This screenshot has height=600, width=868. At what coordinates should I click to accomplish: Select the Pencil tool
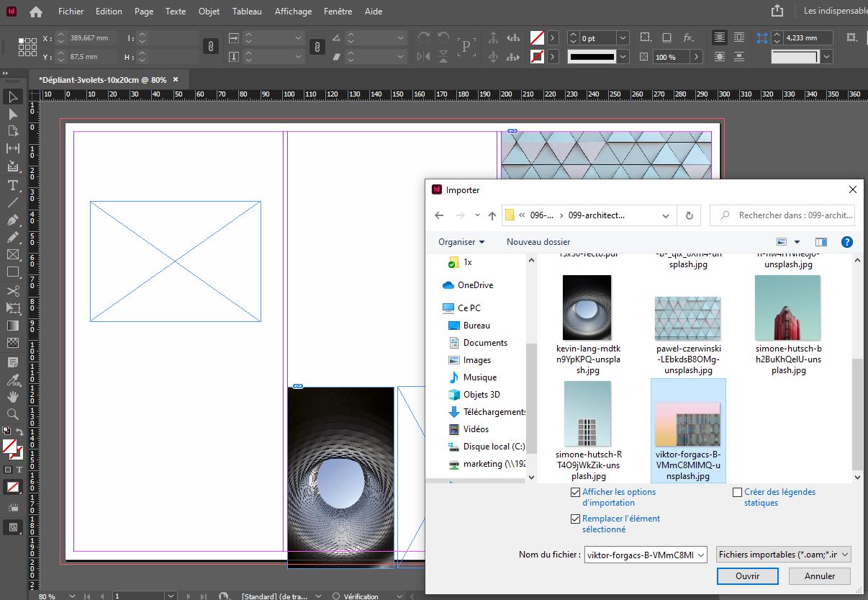pyautogui.click(x=12, y=237)
